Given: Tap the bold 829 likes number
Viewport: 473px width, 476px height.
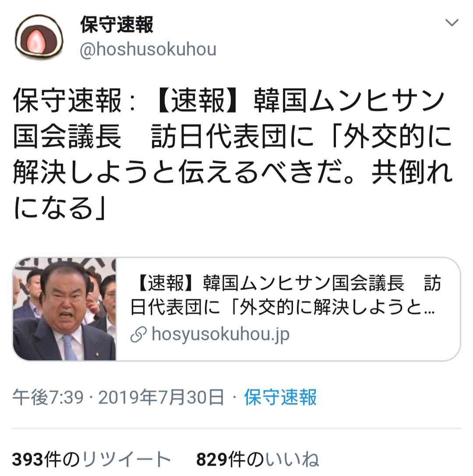Looking at the screenshot, I should [x=212, y=459].
